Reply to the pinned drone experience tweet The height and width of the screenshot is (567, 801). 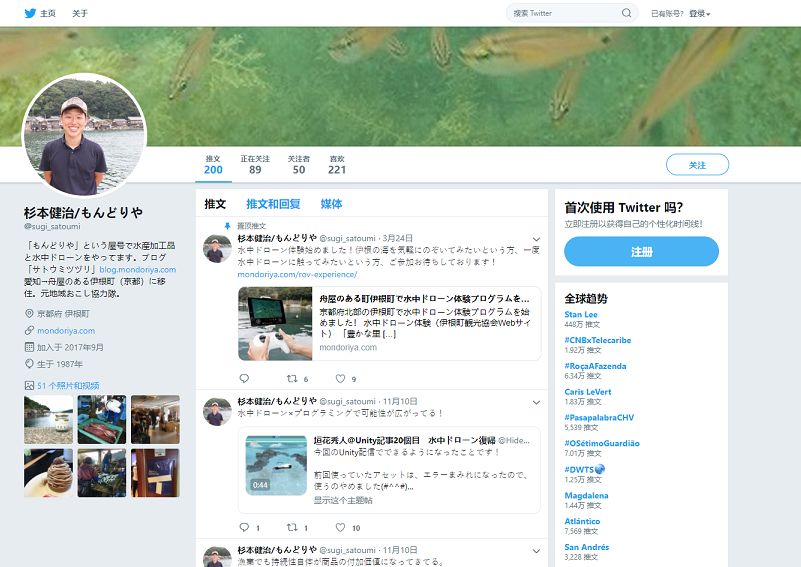pos(245,379)
